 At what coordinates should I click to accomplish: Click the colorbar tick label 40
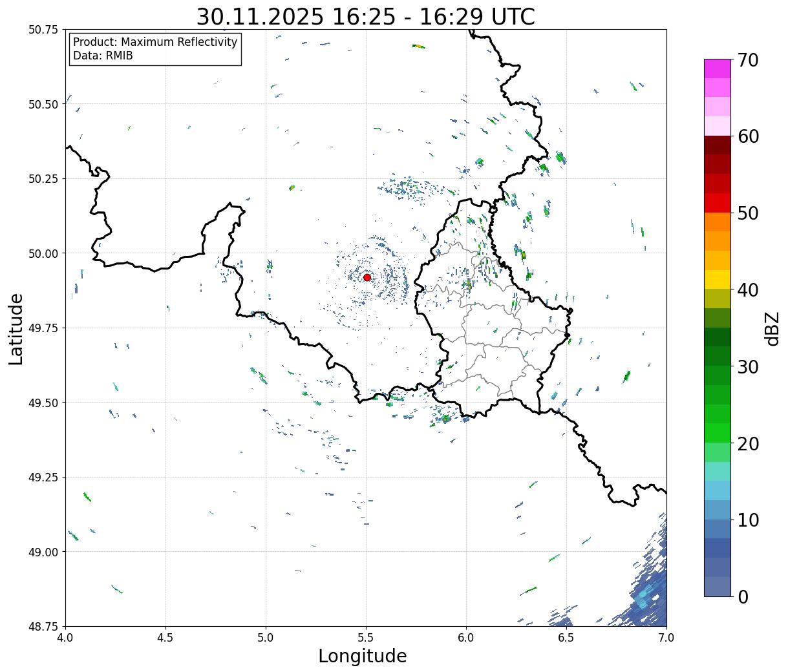click(x=748, y=290)
